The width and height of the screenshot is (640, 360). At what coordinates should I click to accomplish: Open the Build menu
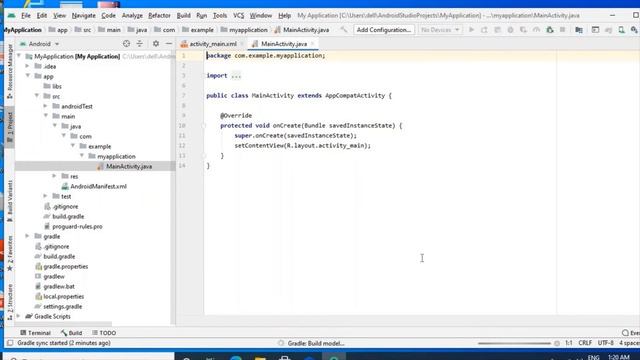coord(183,16)
